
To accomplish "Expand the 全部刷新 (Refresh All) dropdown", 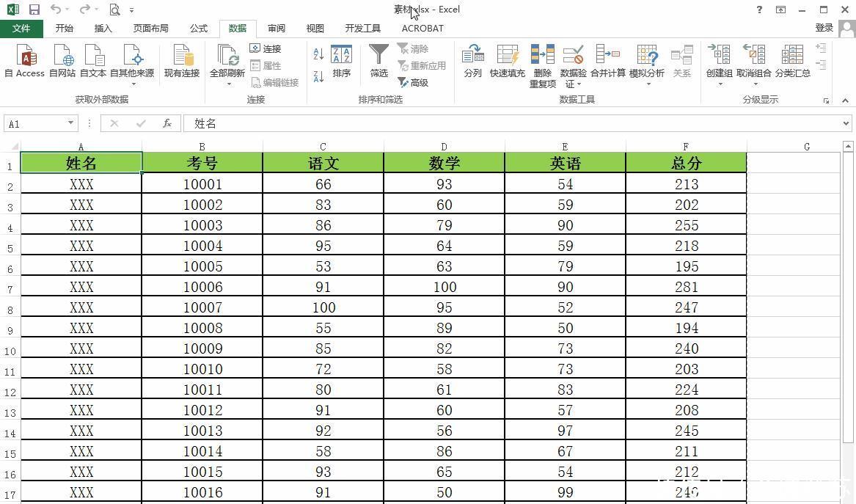I will [227, 84].
